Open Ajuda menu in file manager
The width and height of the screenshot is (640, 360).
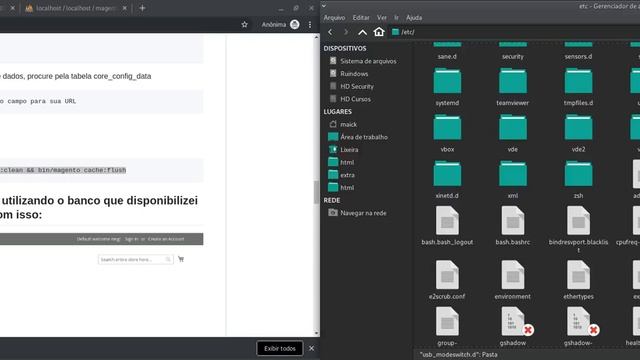pos(414,18)
